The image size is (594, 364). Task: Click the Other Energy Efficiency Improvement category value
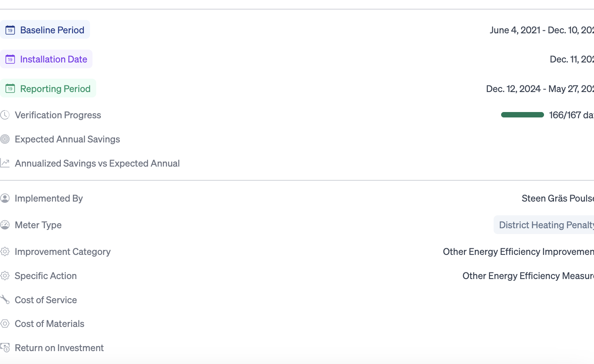[518, 252]
